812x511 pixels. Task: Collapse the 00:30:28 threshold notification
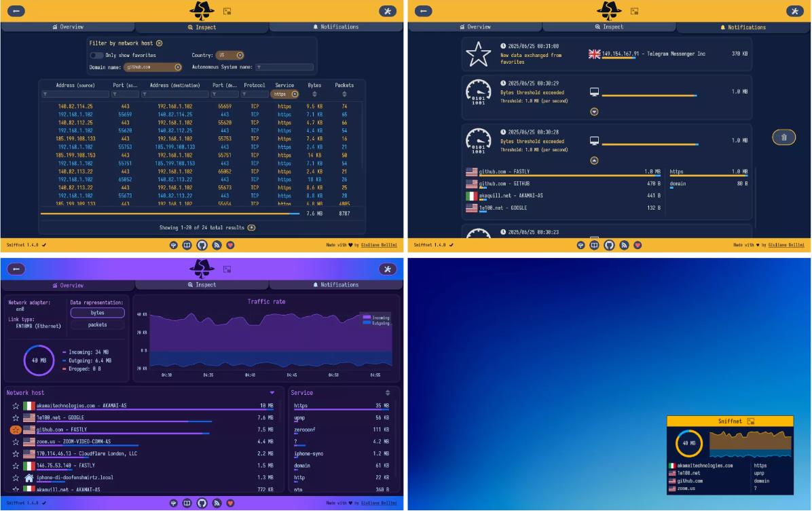point(594,160)
